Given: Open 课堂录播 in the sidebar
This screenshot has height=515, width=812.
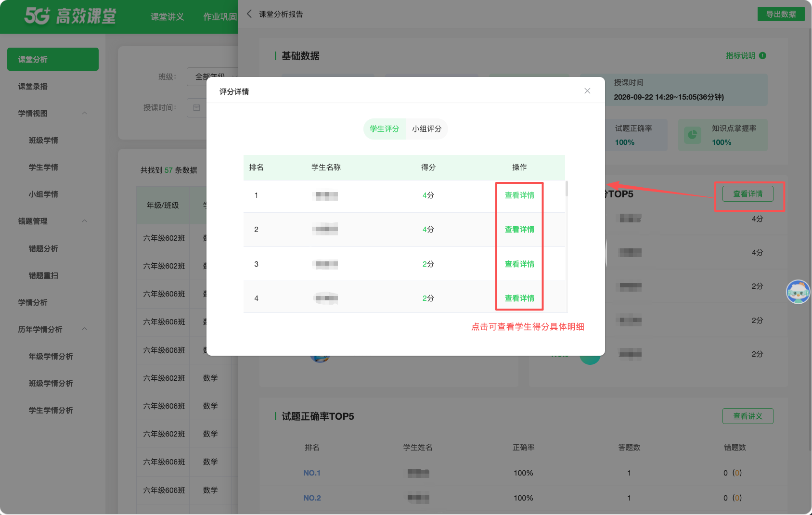Looking at the screenshot, I should [x=33, y=87].
